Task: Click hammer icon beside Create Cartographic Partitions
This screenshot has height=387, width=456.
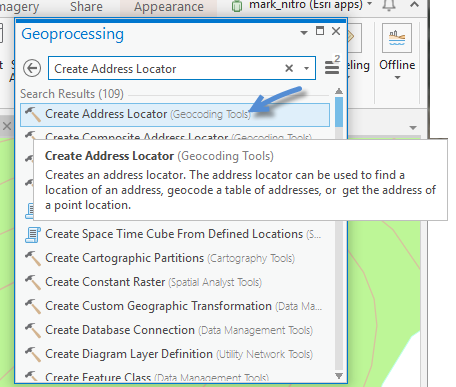Action: (x=33, y=258)
